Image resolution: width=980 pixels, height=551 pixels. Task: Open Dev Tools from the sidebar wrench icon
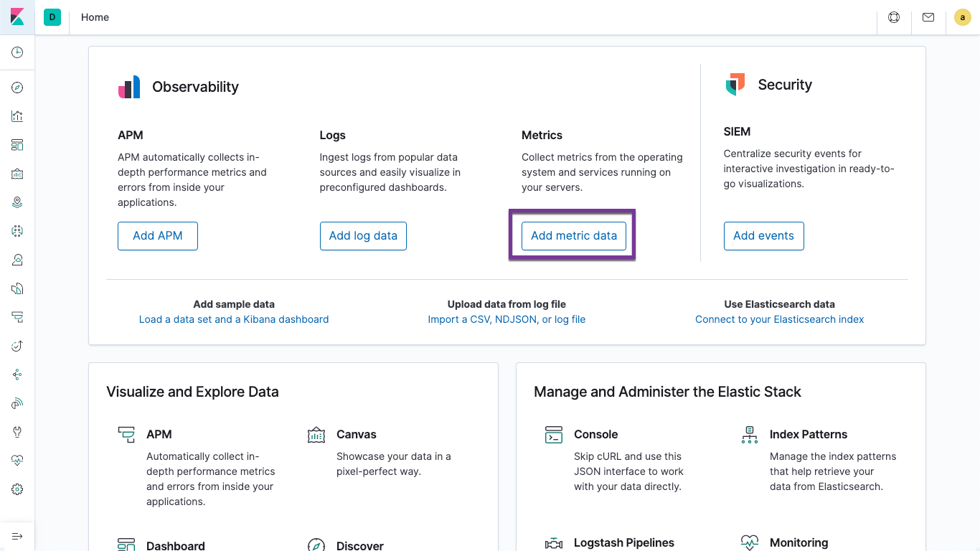(x=17, y=432)
